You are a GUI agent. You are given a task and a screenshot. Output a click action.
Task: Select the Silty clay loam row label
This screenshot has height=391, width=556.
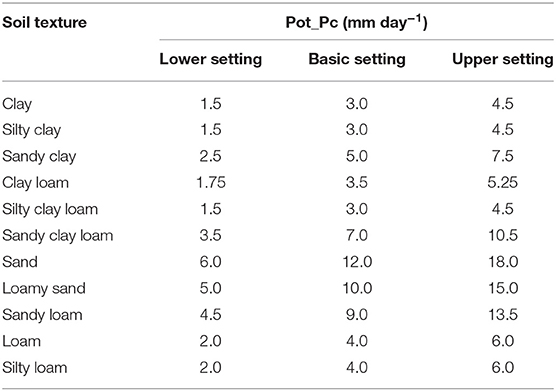pyautogui.click(x=50, y=210)
